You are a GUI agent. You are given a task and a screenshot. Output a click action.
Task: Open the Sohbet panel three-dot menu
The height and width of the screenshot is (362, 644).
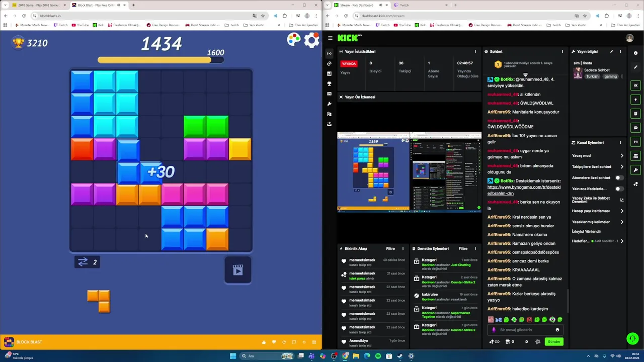pyautogui.click(x=562, y=51)
